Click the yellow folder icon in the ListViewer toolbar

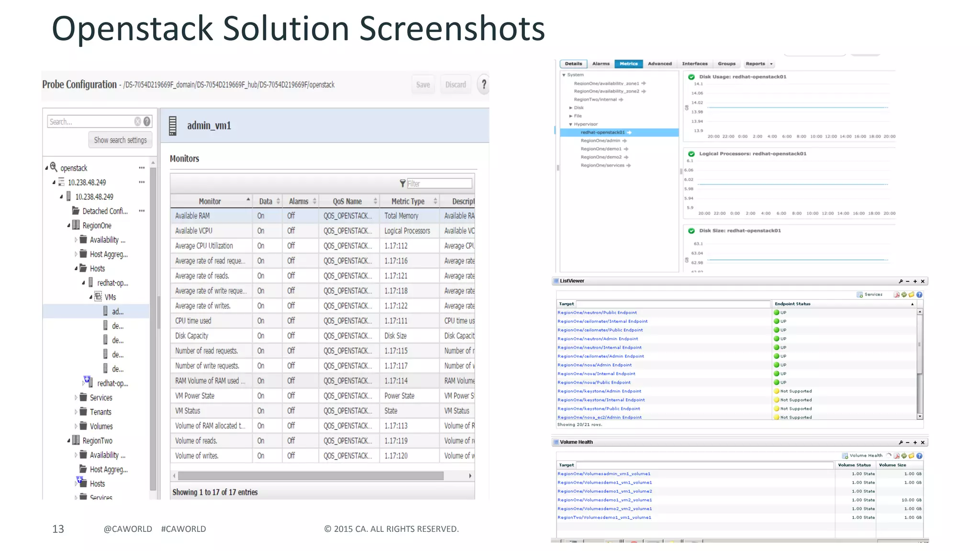(912, 295)
